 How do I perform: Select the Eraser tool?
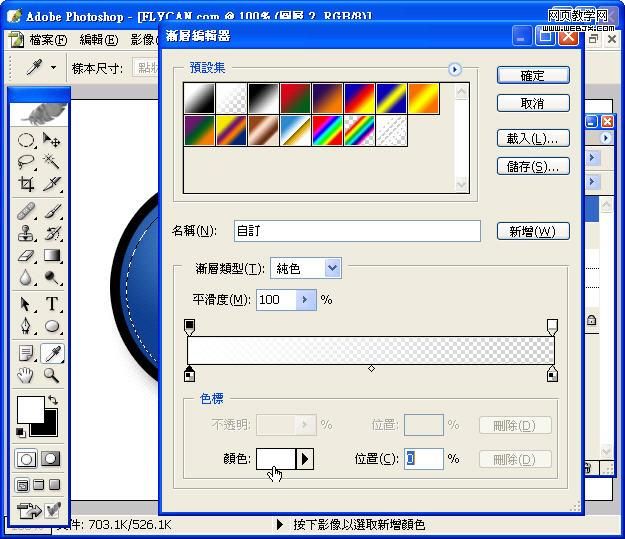coord(26,256)
